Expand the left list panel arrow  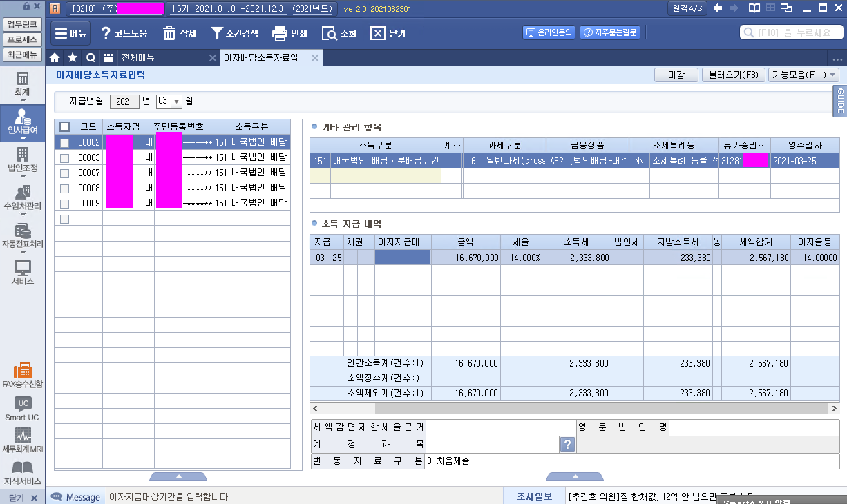[178, 476]
